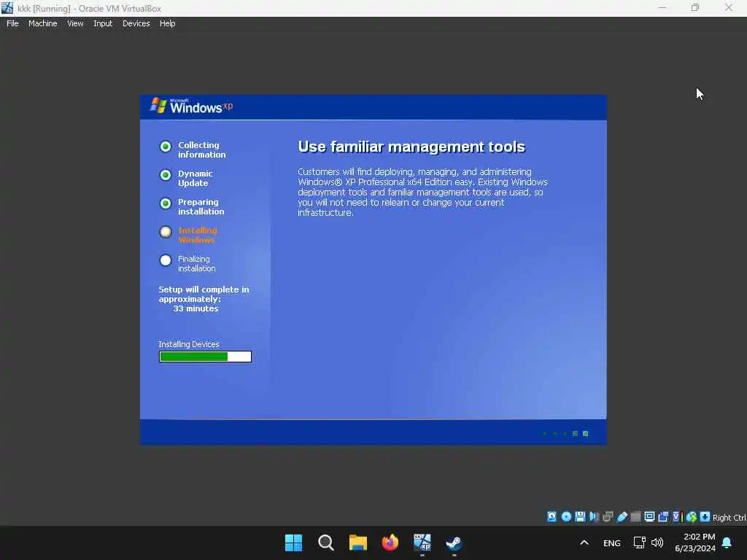
Task: Open File Explorer from the taskbar
Action: click(x=357, y=542)
